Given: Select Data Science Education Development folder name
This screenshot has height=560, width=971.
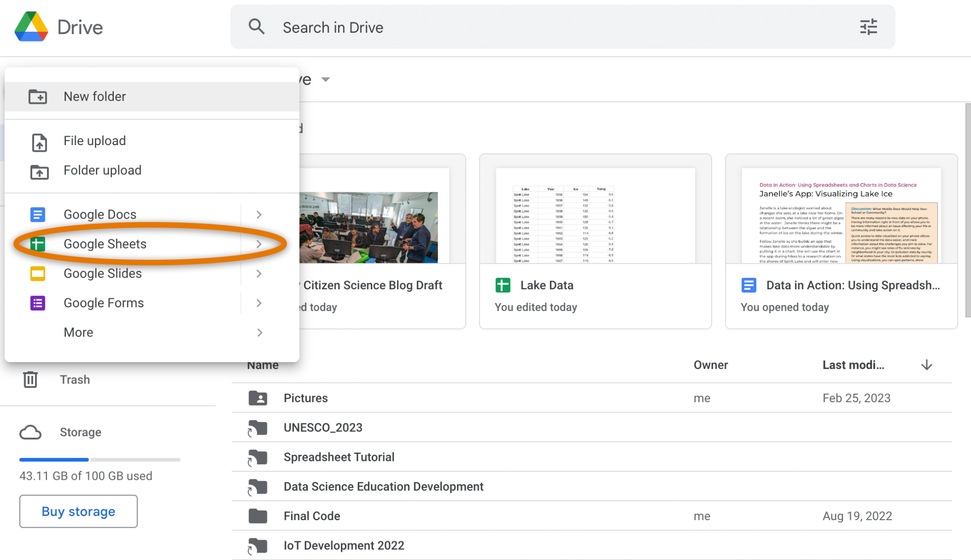Looking at the screenshot, I should pos(384,487).
